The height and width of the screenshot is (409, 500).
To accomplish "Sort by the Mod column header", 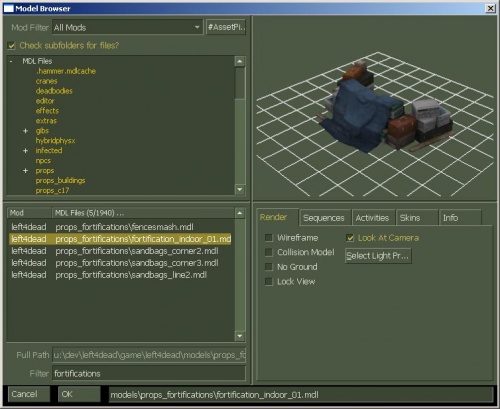I will pos(30,213).
